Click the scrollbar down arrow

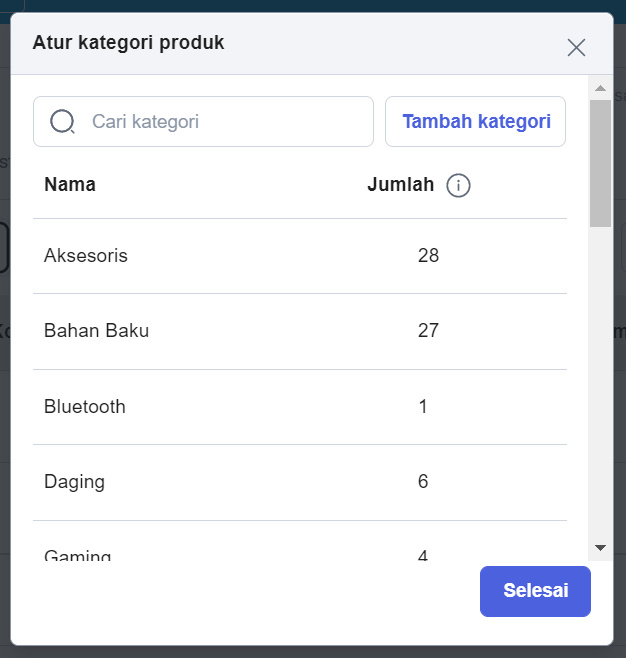(600, 548)
